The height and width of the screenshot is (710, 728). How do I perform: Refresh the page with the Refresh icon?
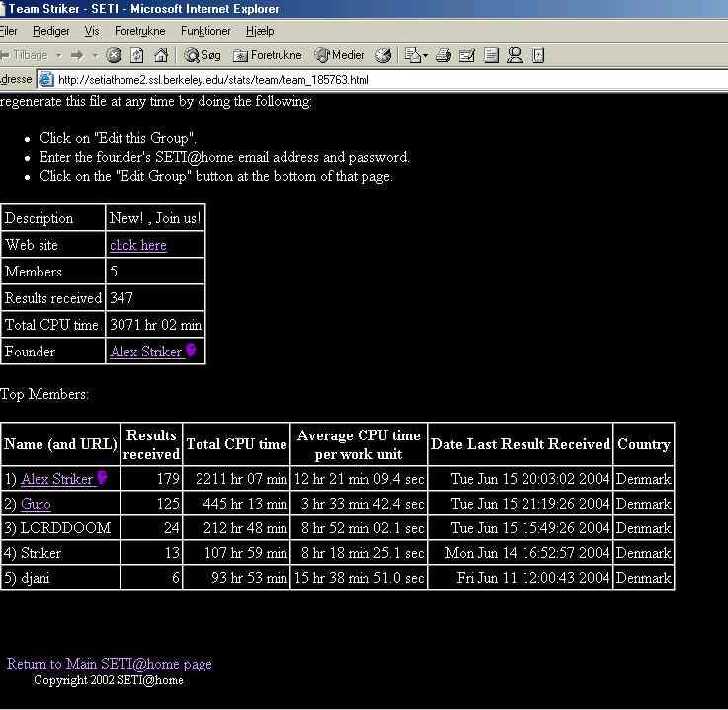[137, 55]
